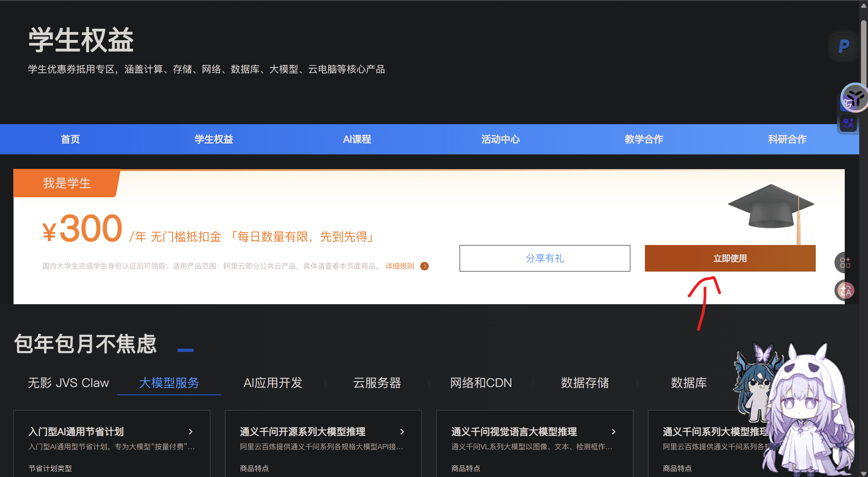Open the 通义千问开源系列大模型推理 card title
868x477 pixels.
click(x=303, y=431)
